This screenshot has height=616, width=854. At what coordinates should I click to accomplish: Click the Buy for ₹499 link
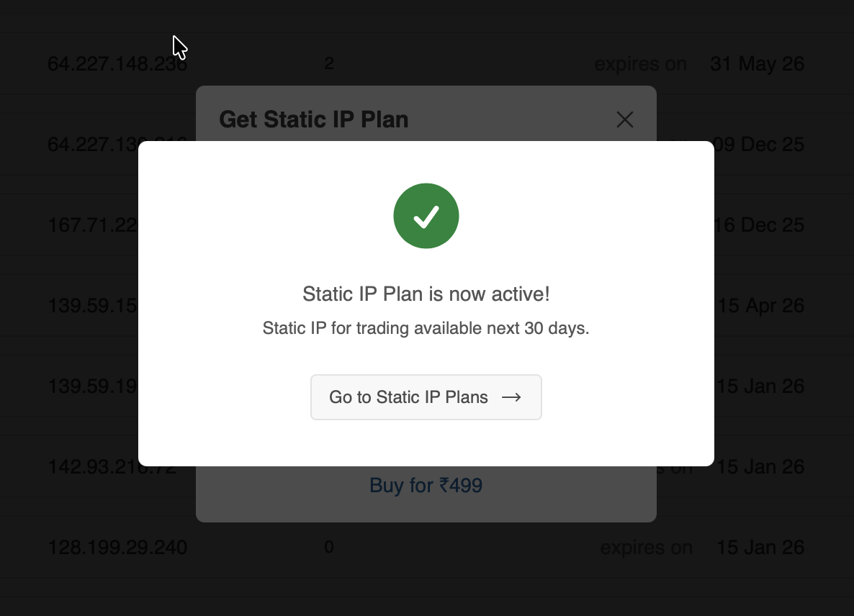point(426,485)
